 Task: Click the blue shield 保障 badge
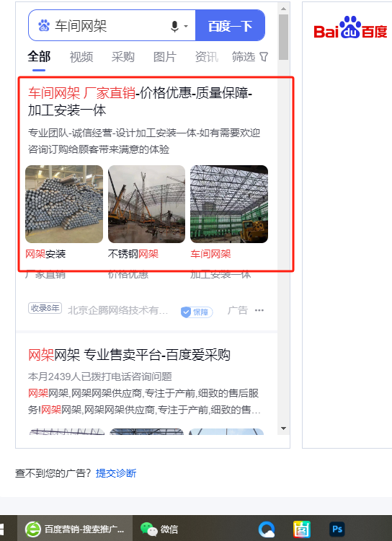pos(197,312)
